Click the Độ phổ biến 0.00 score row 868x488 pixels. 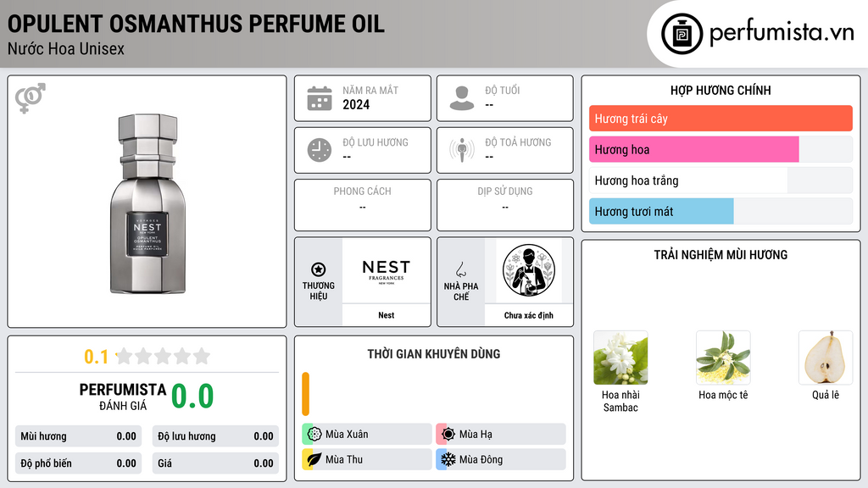79,463
